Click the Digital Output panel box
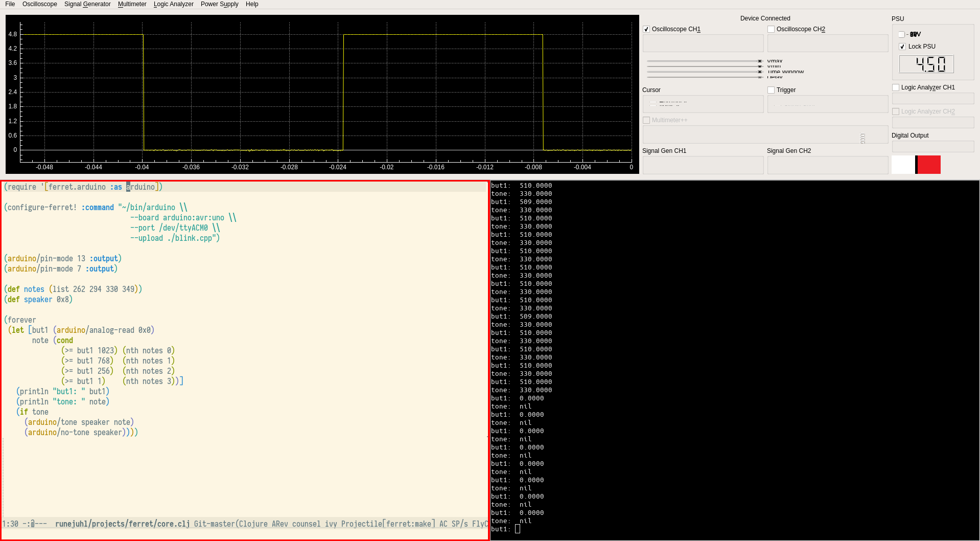The width and height of the screenshot is (980, 541). coord(933,147)
